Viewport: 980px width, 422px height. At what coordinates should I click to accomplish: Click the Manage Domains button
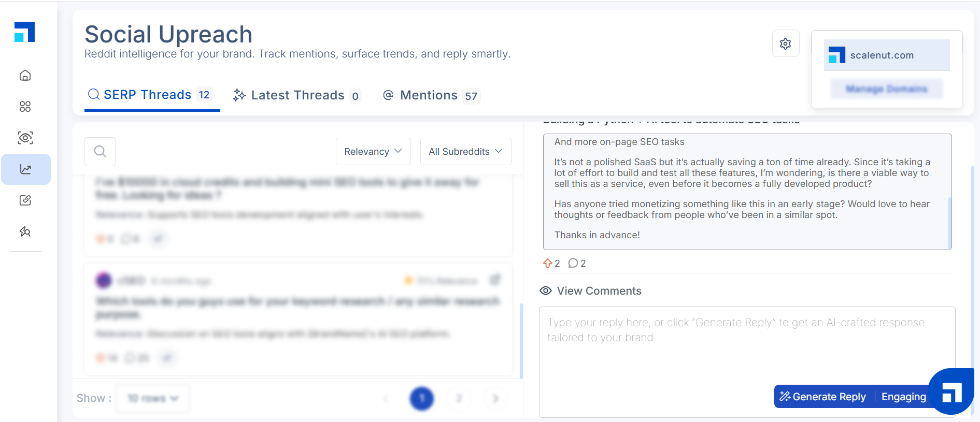[x=887, y=89]
